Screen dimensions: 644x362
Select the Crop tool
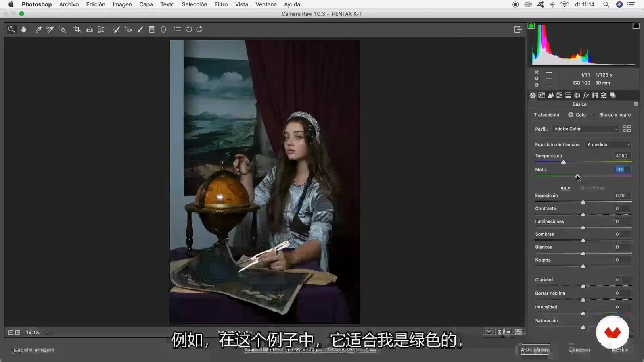(x=77, y=29)
